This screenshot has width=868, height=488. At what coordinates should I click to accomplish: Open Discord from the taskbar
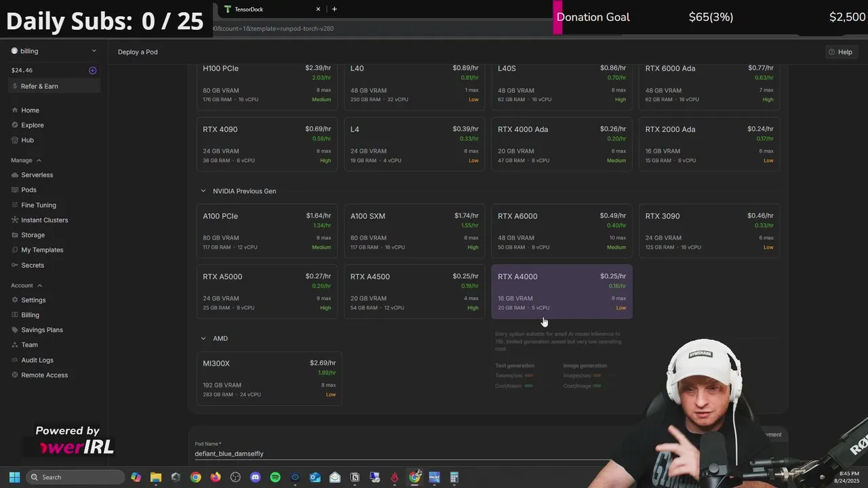point(255,477)
